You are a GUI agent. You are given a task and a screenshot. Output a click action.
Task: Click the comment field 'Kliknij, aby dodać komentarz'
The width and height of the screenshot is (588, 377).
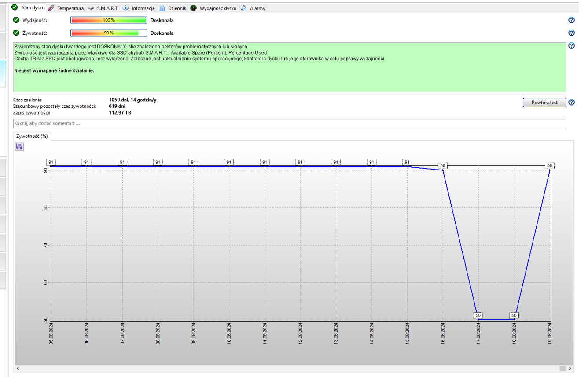coord(290,123)
